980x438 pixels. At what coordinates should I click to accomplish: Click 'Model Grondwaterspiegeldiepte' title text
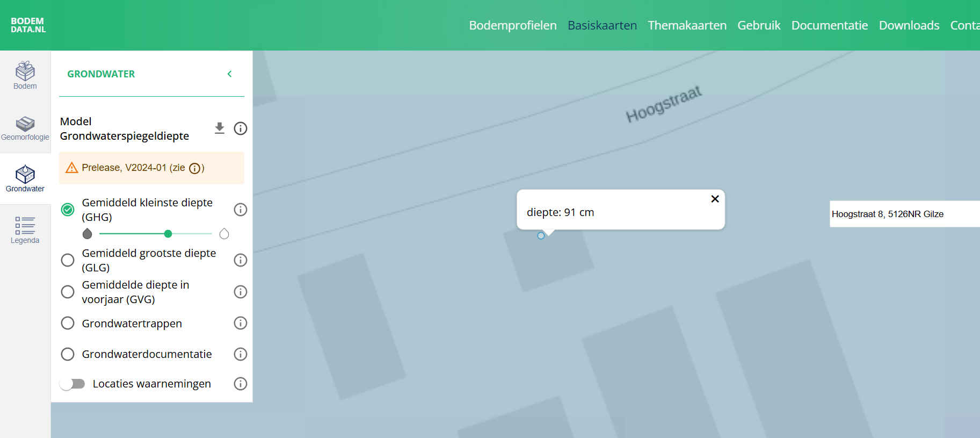[x=125, y=128]
